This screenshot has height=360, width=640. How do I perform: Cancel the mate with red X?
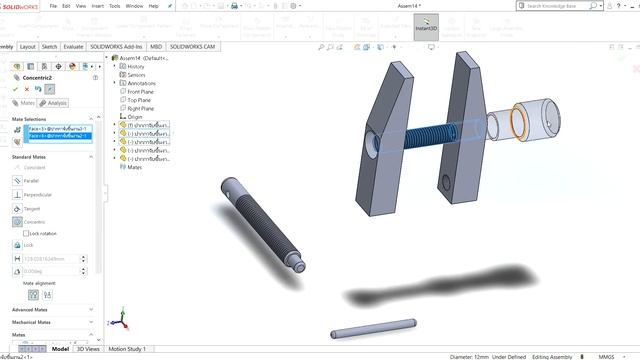point(27,89)
